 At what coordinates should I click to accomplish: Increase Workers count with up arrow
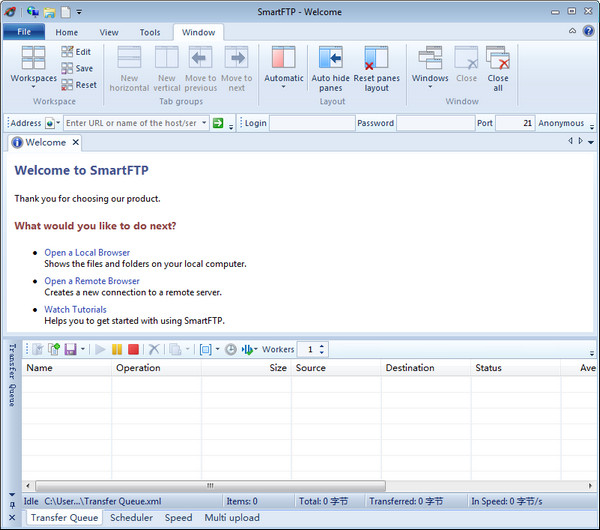(x=321, y=346)
